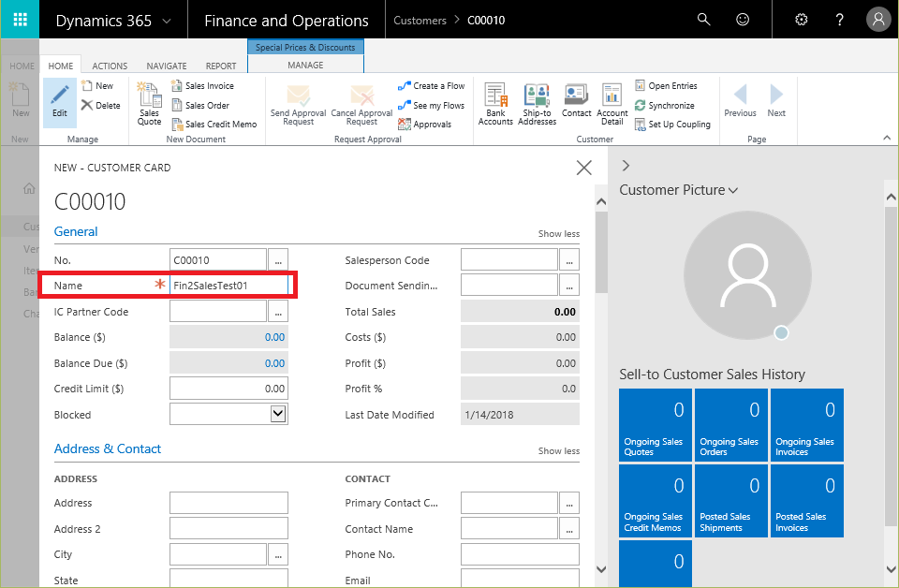The image size is (899, 588).
Task: Collapse the FactBox pane chevron
Action: coord(626,166)
